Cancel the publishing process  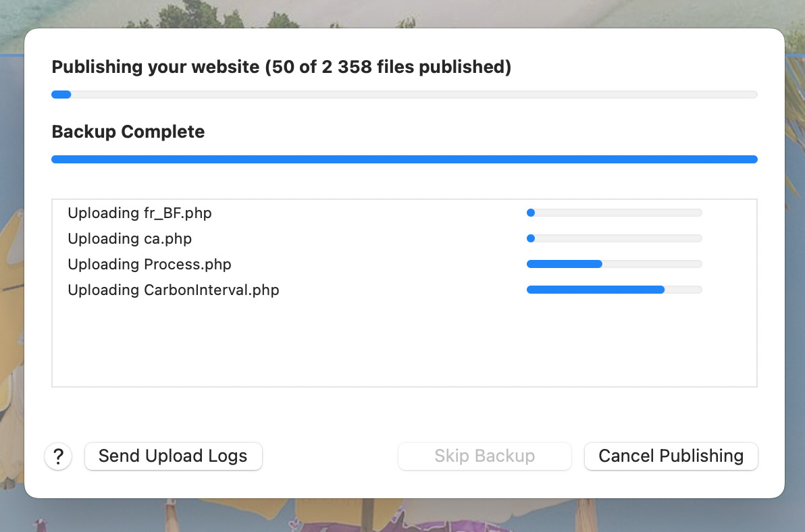[671, 456]
